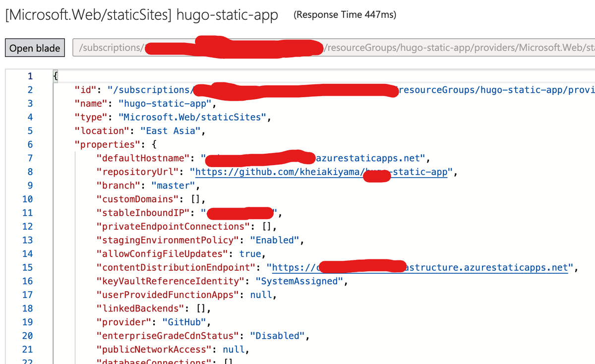The image size is (595, 364).
Task: Click the "provider" key on line 19
Action: point(123,322)
